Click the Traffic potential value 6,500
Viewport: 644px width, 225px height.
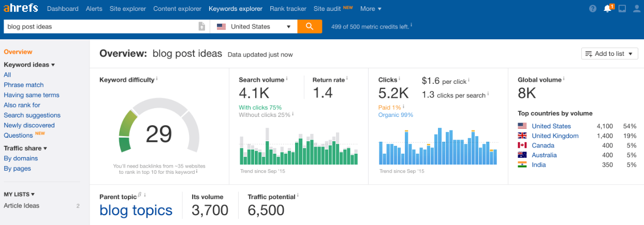click(266, 210)
